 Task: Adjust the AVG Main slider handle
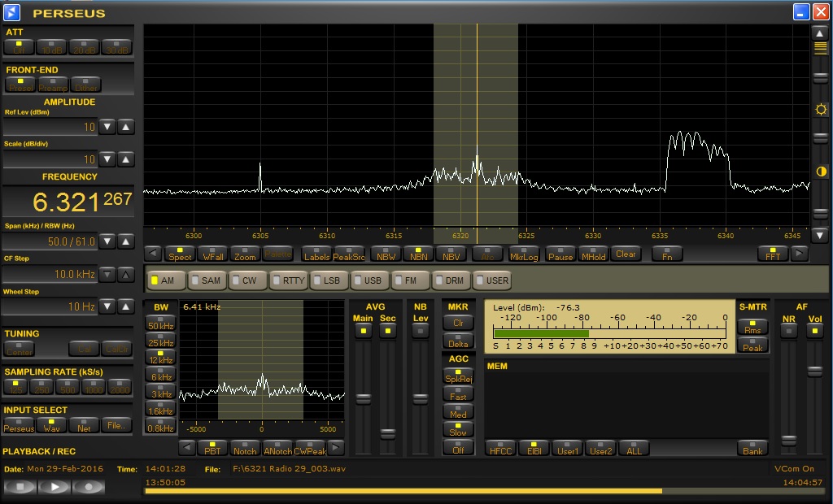[x=364, y=398]
